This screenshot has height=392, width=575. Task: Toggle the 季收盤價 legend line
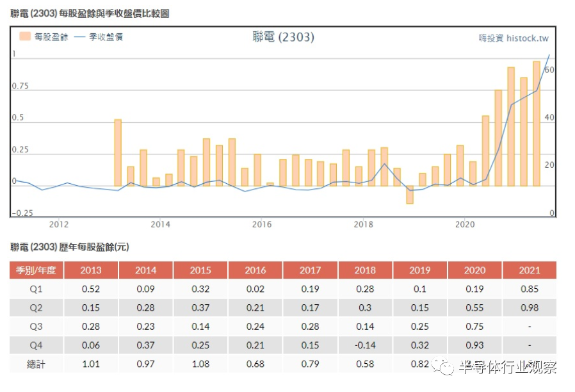79,37
